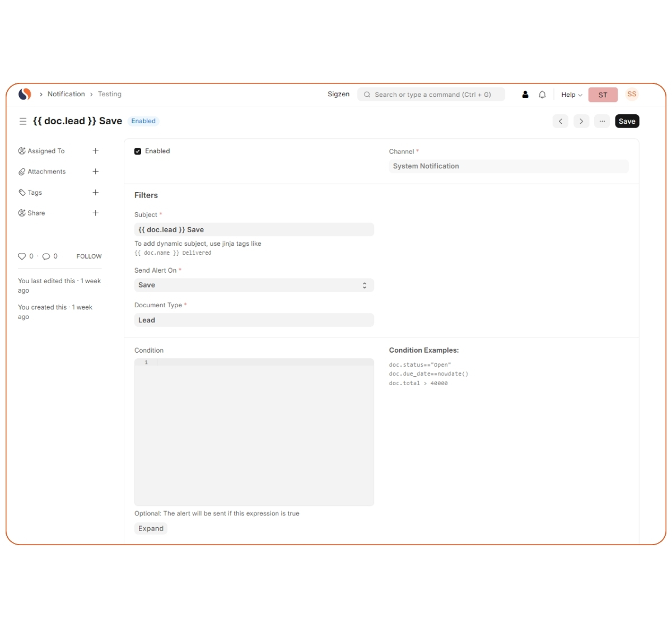This screenshot has width=672, height=628.
Task: Click the user profile silhouette icon
Action: coord(525,95)
